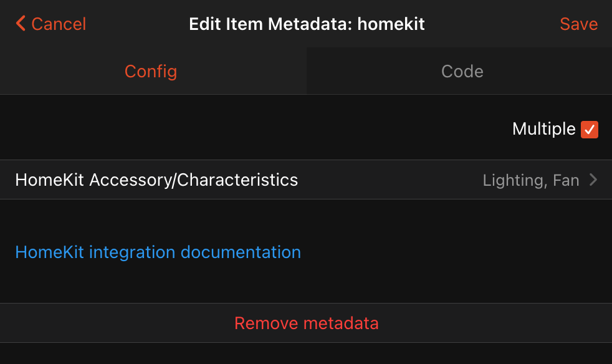Open the HomeKit integration documentation link
Screen dimensions: 612x364
click(x=158, y=252)
